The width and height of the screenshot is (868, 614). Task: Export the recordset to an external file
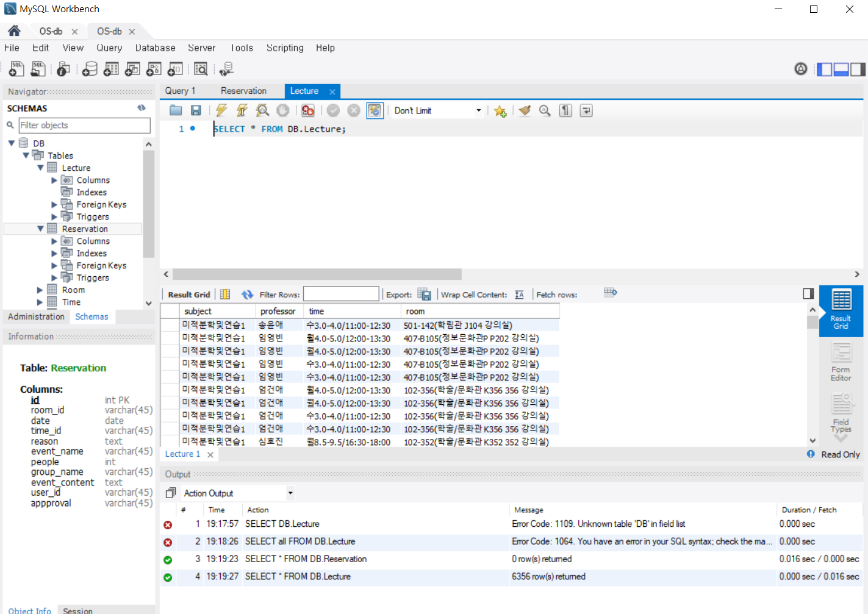[x=425, y=295]
